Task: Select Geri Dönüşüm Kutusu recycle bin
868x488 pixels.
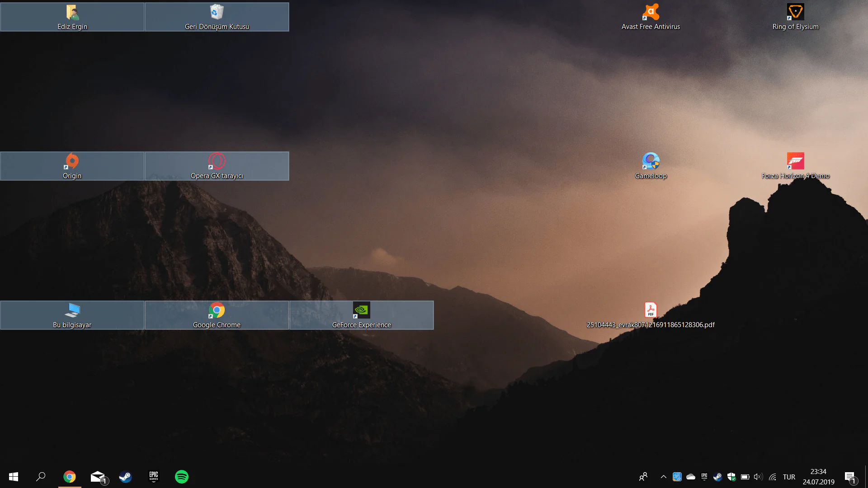Action: (217, 17)
